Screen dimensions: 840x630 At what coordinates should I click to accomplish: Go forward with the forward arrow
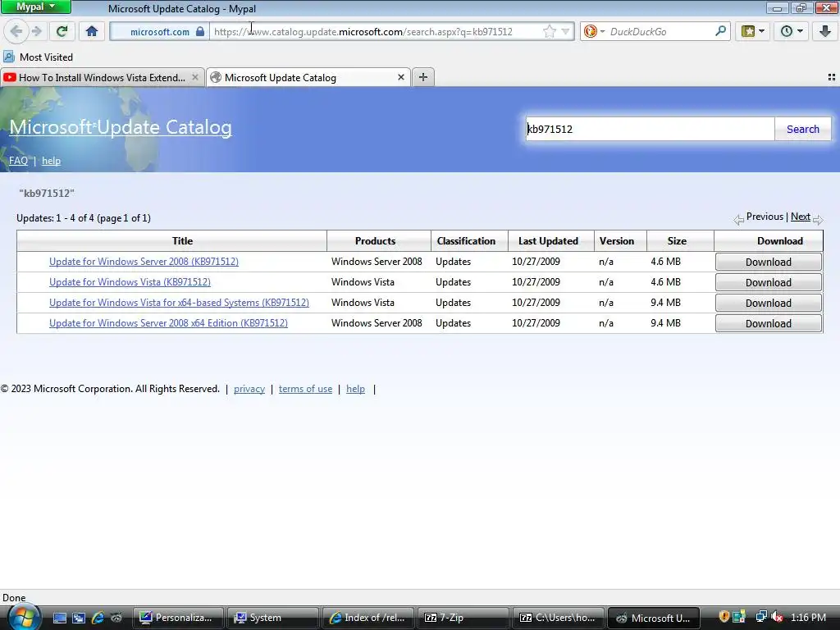36,31
